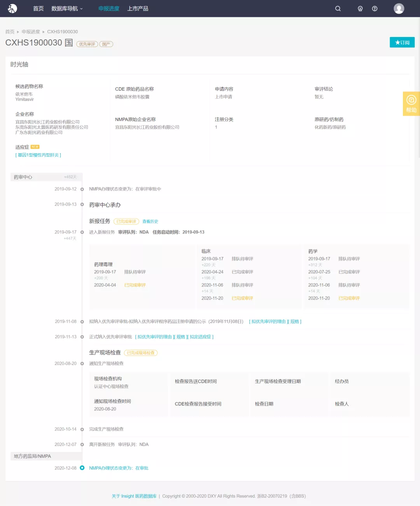
Task: Subscribe with the ★订阅 button
Action: coord(402,42)
